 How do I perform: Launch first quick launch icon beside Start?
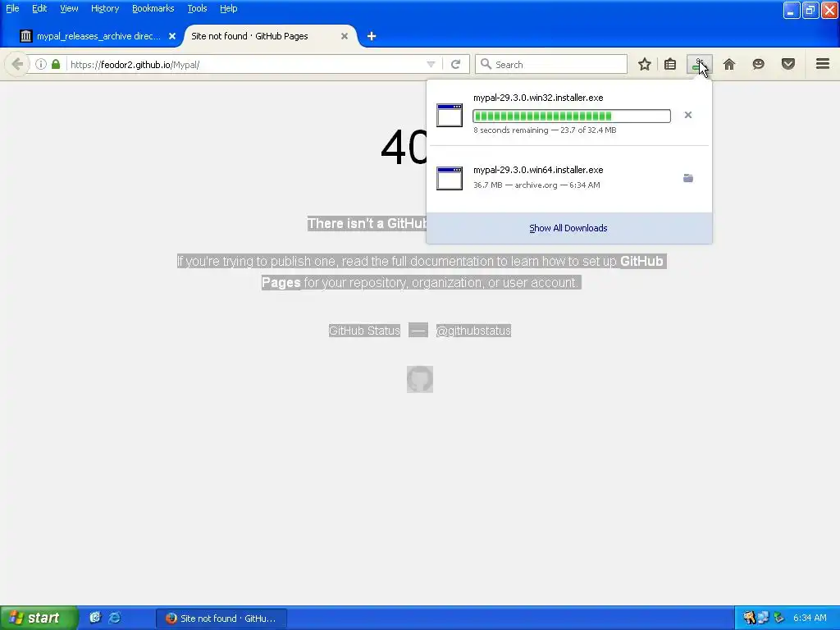[x=95, y=618]
